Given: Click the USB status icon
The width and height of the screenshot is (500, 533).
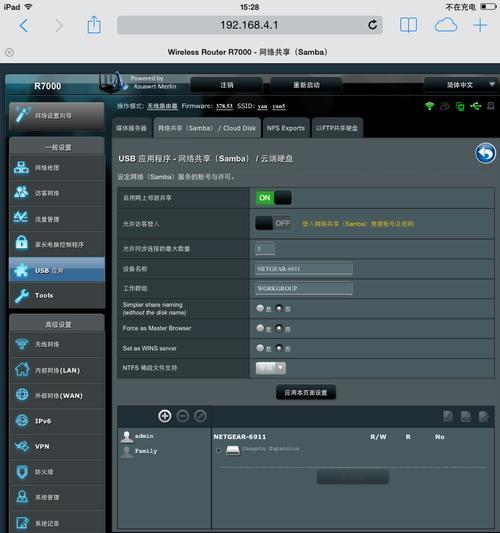Looking at the screenshot, I should point(476,106).
